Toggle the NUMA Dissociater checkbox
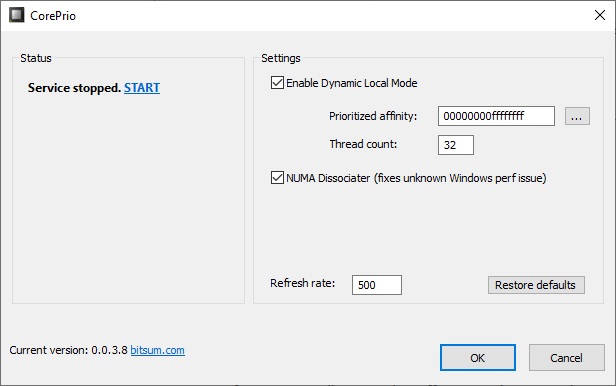The width and height of the screenshot is (616, 386). [277, 177]
